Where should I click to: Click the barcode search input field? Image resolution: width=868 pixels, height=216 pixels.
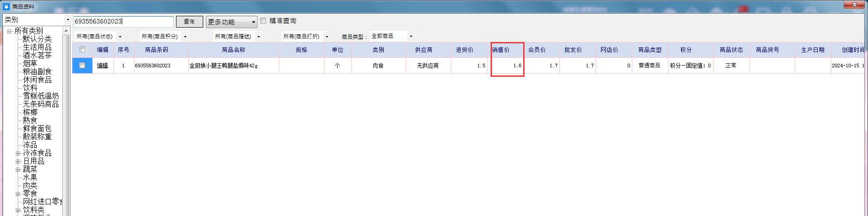tap(123, 21)
